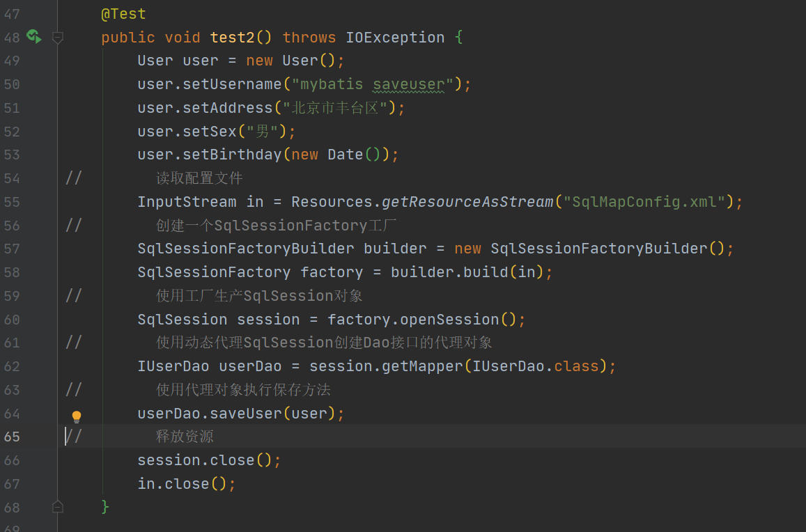Image resolution: width=806 pixels, height=532 pixels.
Task: Click the fold end marker on line 68
Action: point(58,507)
